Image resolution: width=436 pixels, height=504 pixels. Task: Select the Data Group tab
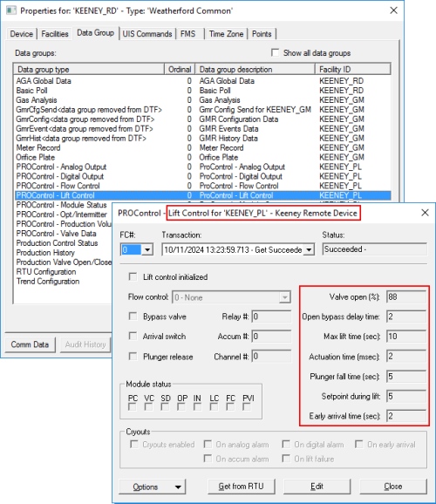96,33
